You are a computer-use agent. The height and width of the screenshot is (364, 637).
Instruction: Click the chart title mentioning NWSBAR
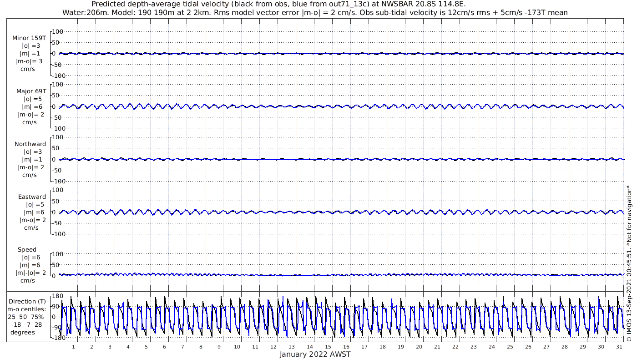point(278,4)
